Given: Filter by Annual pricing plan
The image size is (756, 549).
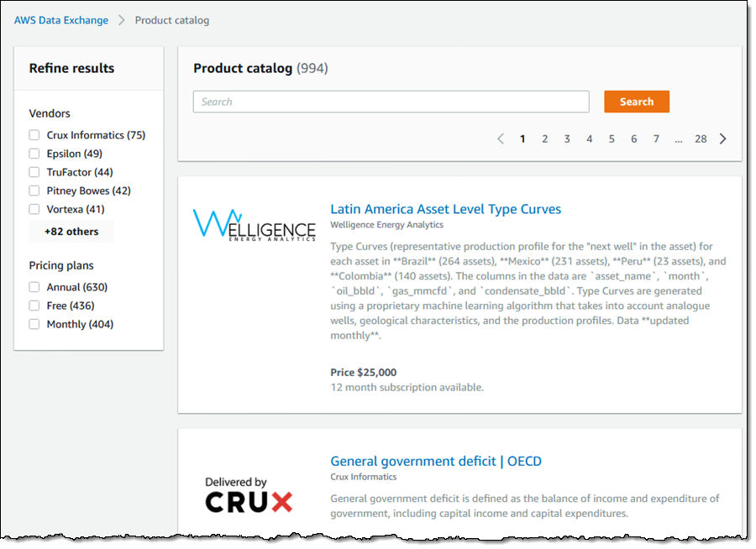Looking at the screenshot, I should click(34, 287).
